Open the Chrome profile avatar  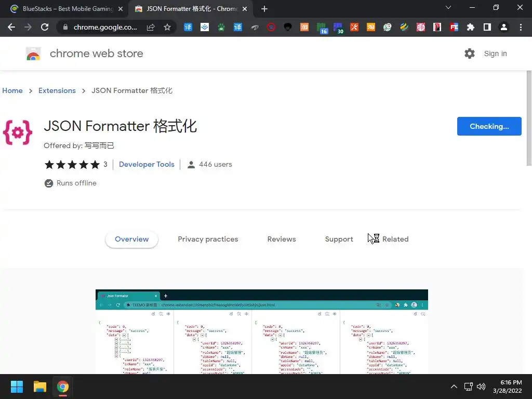(504, 27)
